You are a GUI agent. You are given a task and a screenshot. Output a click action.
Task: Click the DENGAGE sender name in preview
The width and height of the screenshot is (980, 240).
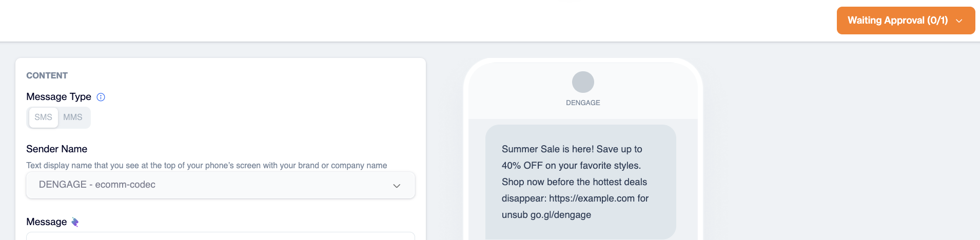tap(583, 103)
